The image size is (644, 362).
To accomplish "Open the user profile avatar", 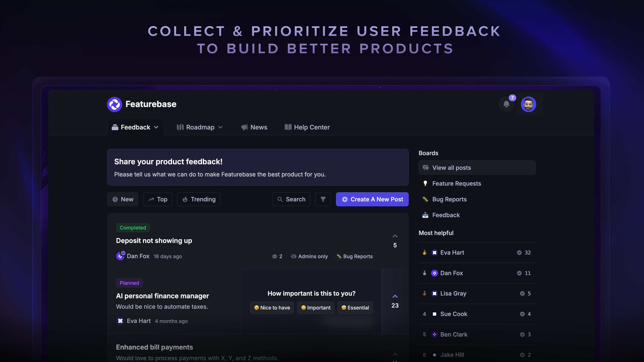I will point(528,104).
